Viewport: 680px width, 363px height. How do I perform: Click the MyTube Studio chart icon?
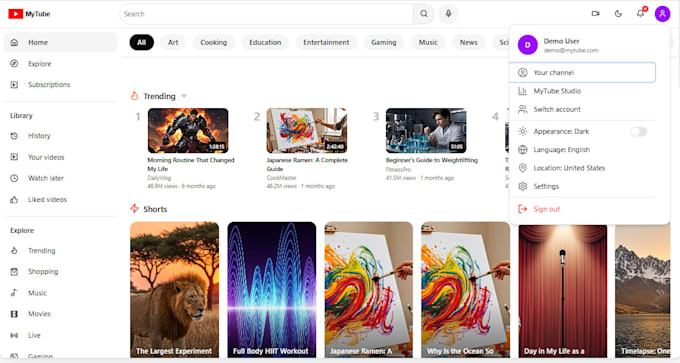[523, 91]
